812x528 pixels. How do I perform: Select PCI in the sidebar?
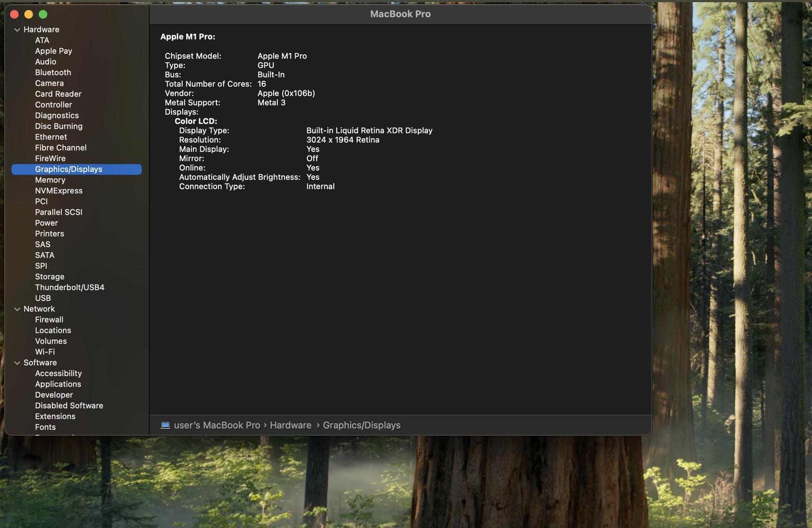click(x=41, y=201)
